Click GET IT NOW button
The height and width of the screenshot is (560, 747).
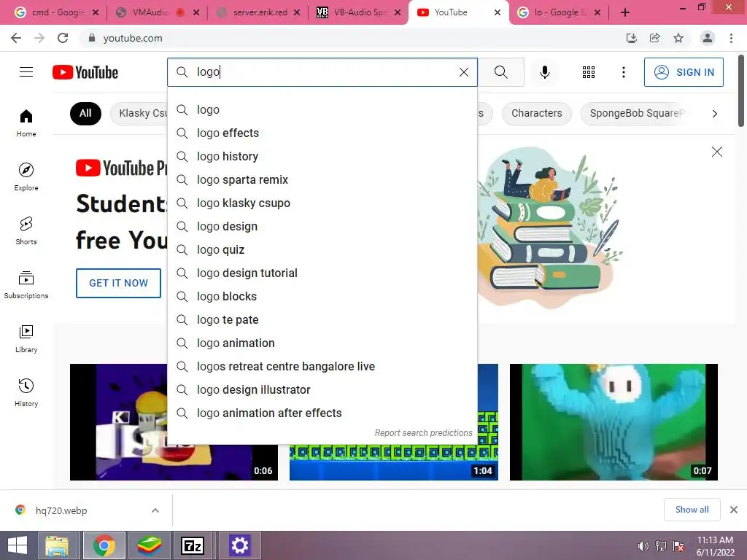(x=119, y=283)
